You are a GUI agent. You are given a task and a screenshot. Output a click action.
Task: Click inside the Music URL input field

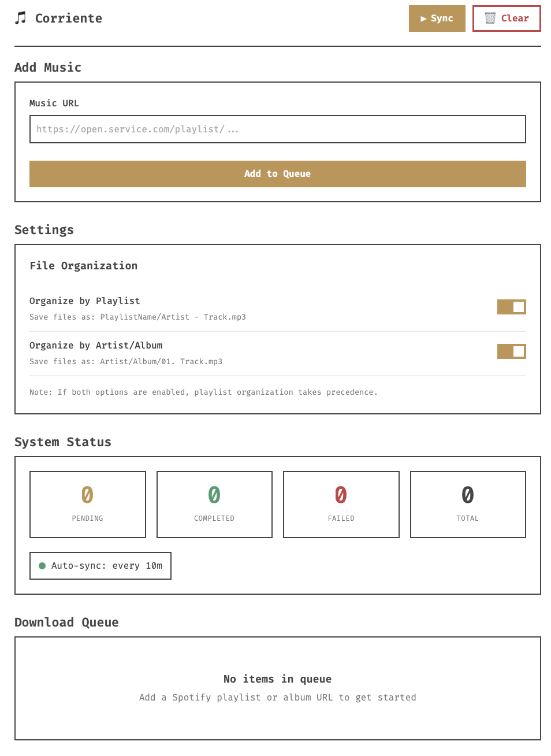coord(277,129)
